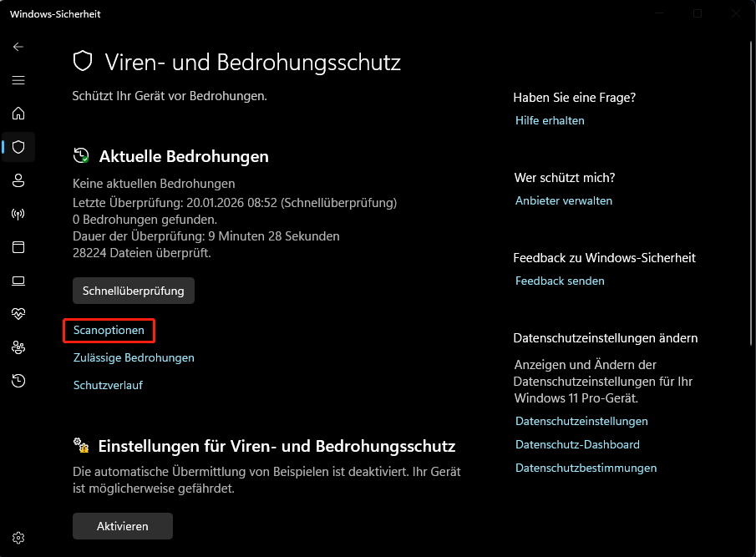Image resolution: width=756 pixels, height=557 pixels.
Task: Open Datenschutzbestimmungen link
Action: tap(586, 468)
